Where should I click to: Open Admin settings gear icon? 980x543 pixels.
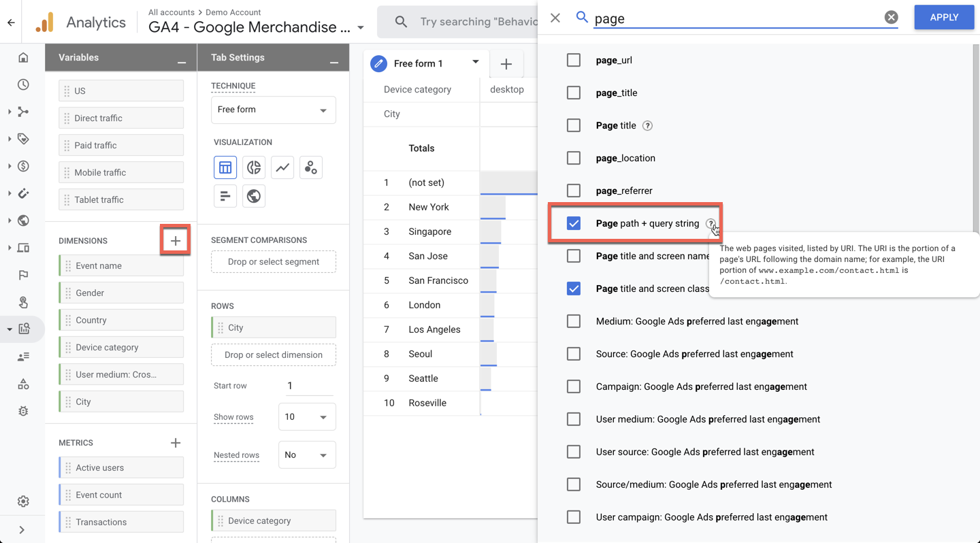(x=23, y=501)
